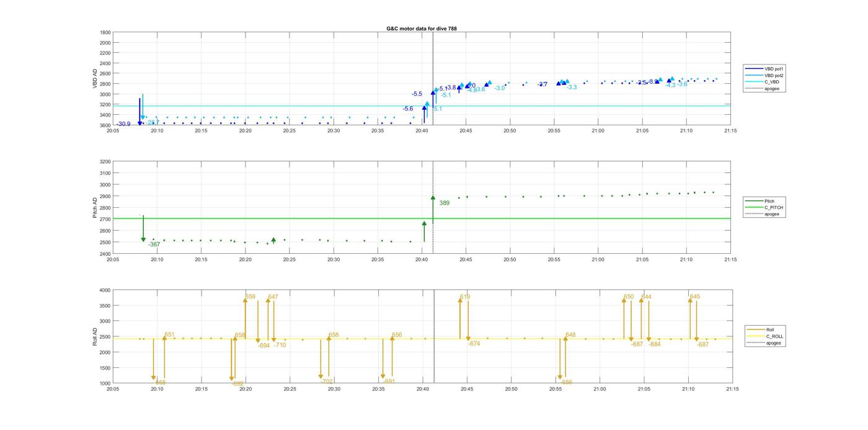
Task: Click the '648' roll data label
Action: (570, 335)
